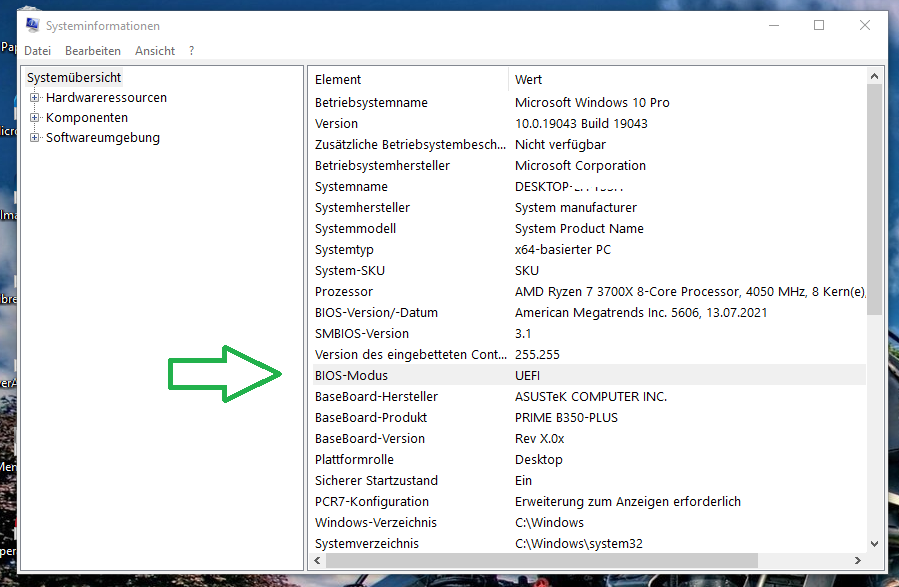Click the Erweiterung zum Anzeigen erforderlich value
The height and width of the screenshot is (587, 899).
628,502
